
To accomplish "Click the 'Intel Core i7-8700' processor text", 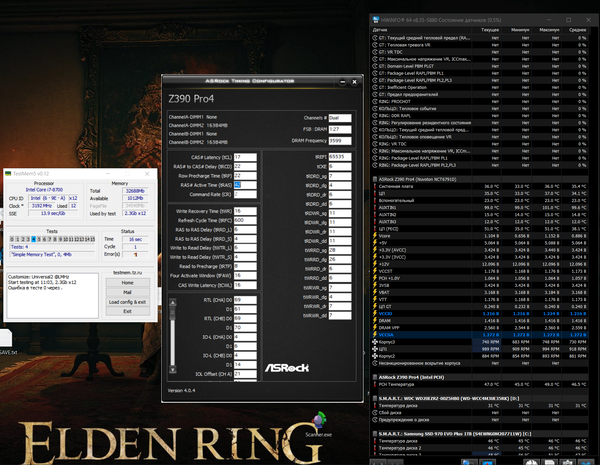I will point(44,190).
